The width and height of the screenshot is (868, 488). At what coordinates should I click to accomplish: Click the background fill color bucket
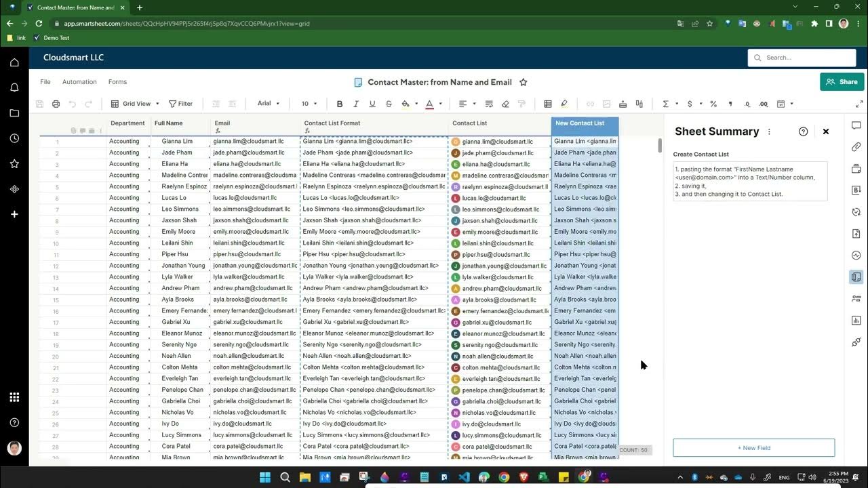(x=406, y=104)
